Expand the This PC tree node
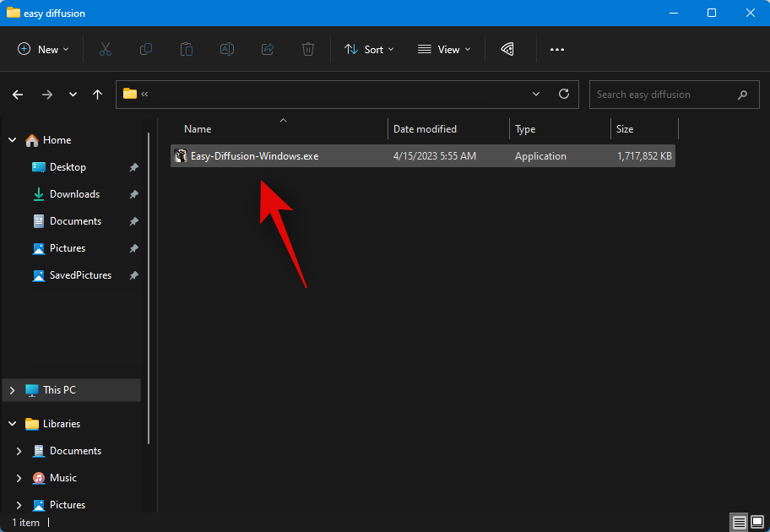Viewport: 770px width, 532px height. [12, 390]
